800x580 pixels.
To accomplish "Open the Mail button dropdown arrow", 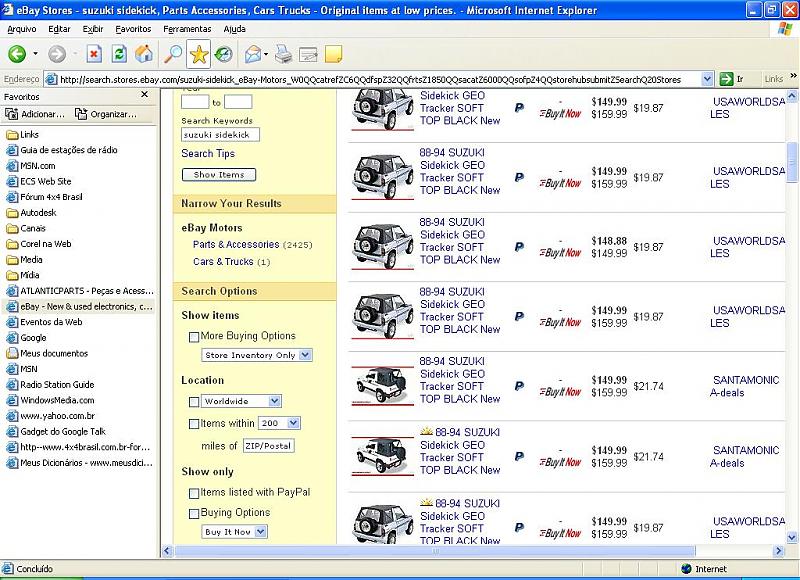I will click(x=266, y=54).
